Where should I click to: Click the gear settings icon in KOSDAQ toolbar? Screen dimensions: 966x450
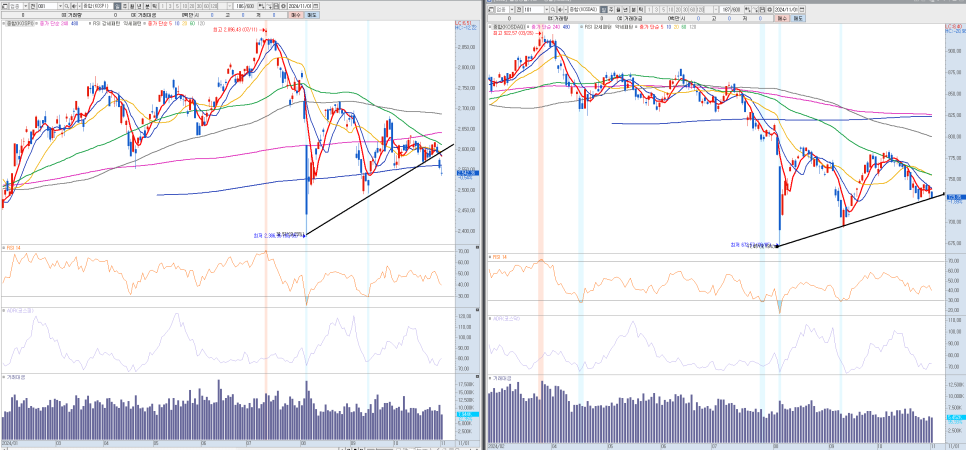769,9
